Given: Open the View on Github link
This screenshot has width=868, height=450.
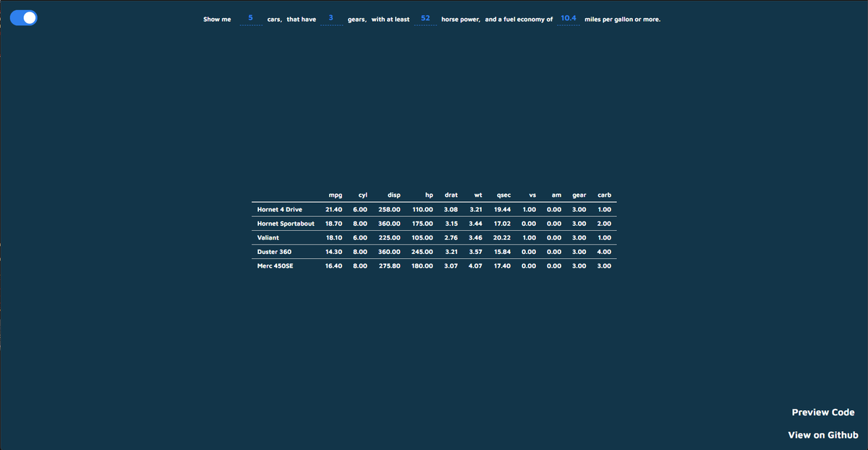Looking at the screenshot, I should 823,435.
